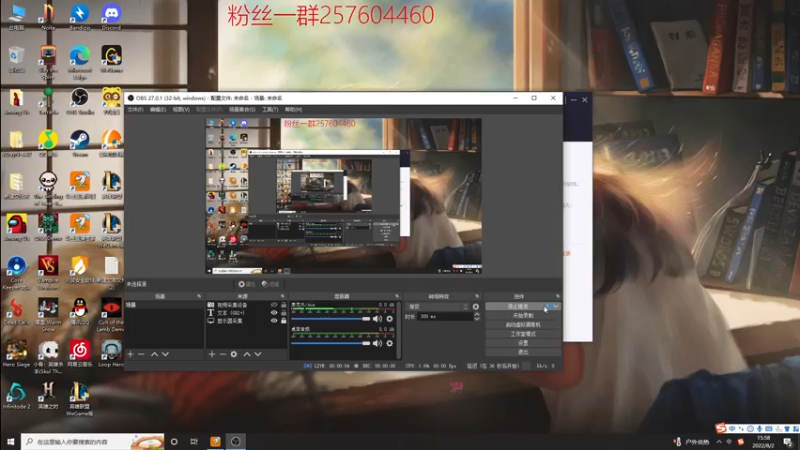Add a new scene with the plus icon
The image size is (800, 450).
[x=131, y=354]
